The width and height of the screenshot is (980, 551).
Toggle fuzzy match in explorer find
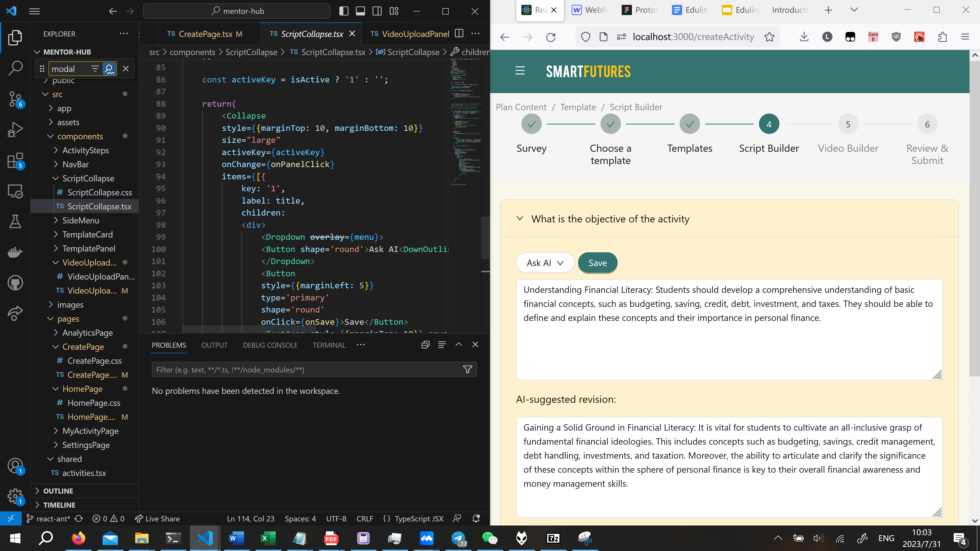[109, 69]
